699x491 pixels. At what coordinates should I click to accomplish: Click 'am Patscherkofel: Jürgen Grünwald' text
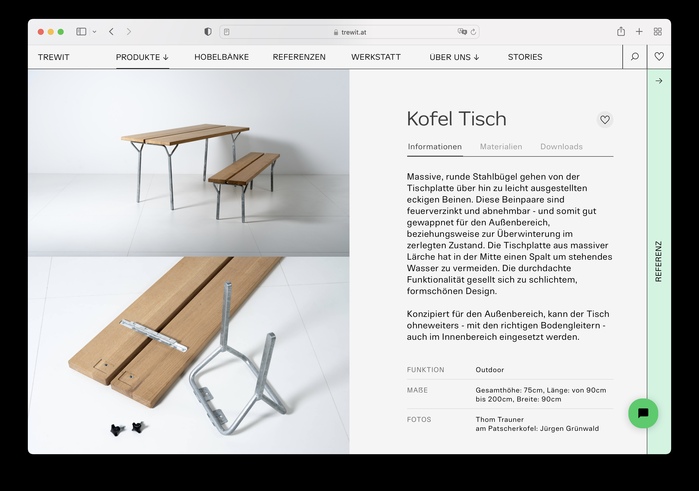(x=537, y=429)
